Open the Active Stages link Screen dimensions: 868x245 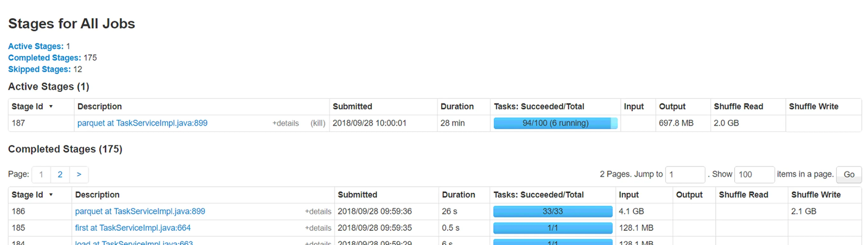36,46
